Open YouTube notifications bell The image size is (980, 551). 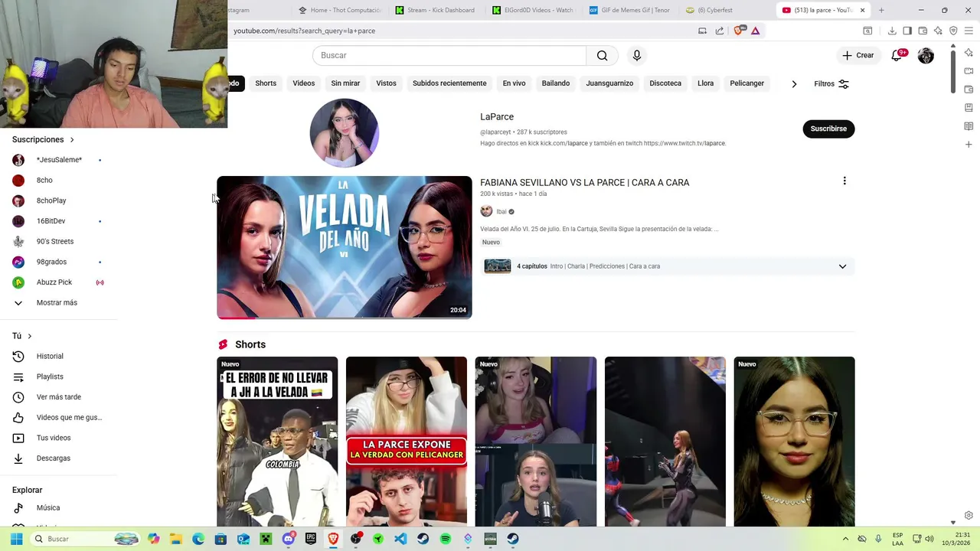[x=897, y=55]
